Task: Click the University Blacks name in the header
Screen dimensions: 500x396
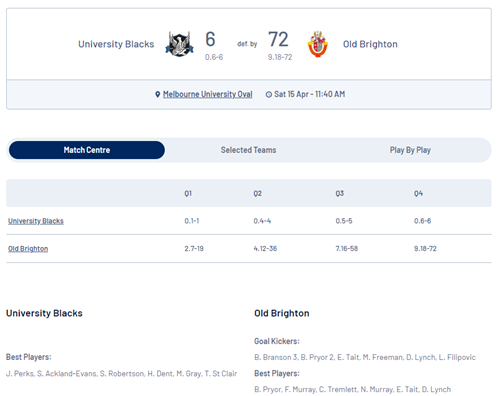Action: (x=116, y=44)
